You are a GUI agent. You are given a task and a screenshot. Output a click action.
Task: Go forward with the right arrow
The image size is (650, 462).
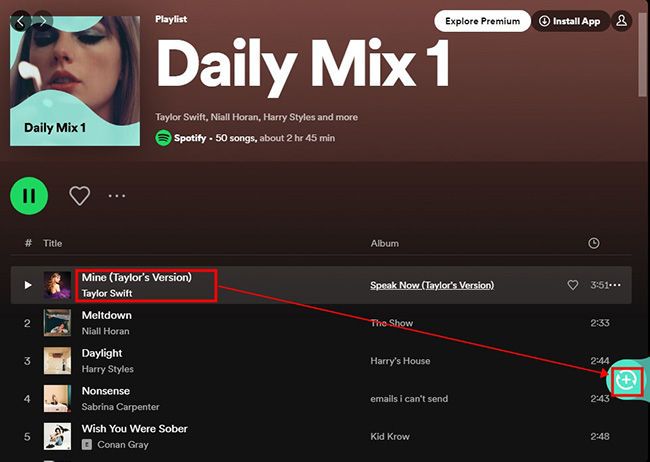pyautogui.click(x=43, y=21)
